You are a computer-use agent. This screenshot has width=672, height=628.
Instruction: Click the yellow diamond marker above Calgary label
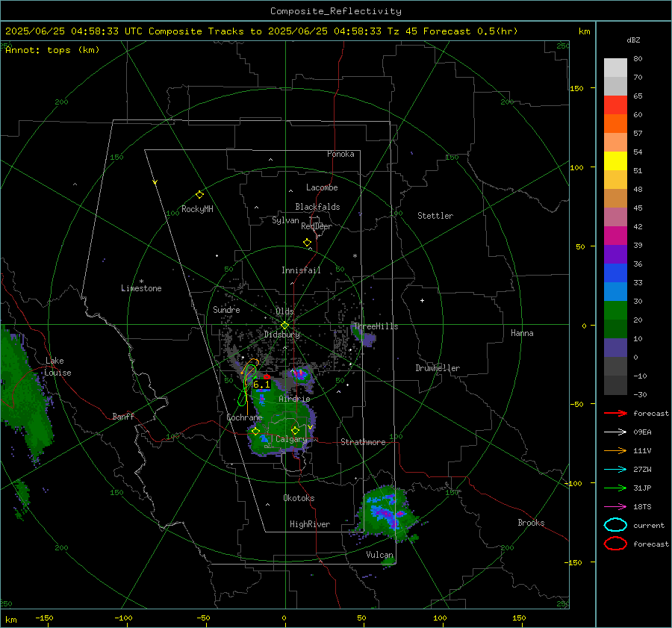(x=295, y=430)
